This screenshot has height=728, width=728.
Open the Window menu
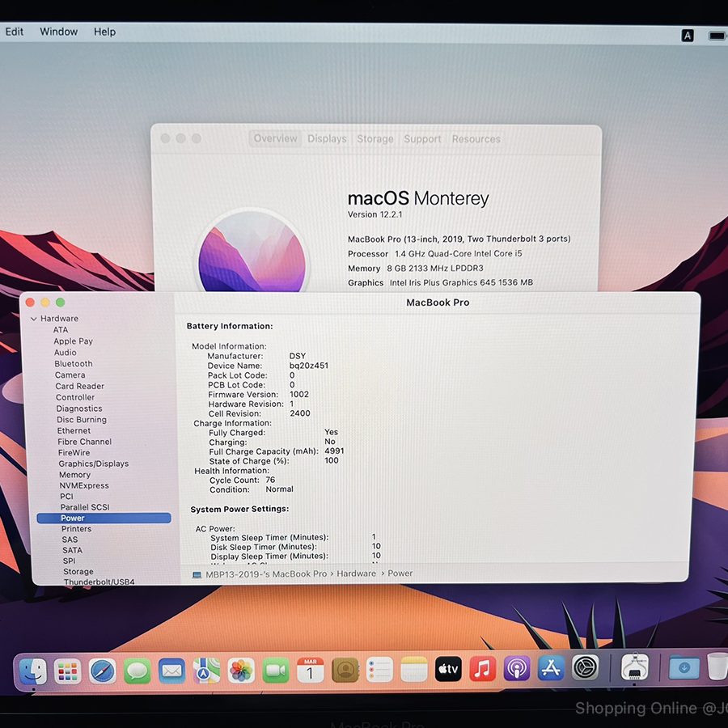click(58, 32)
